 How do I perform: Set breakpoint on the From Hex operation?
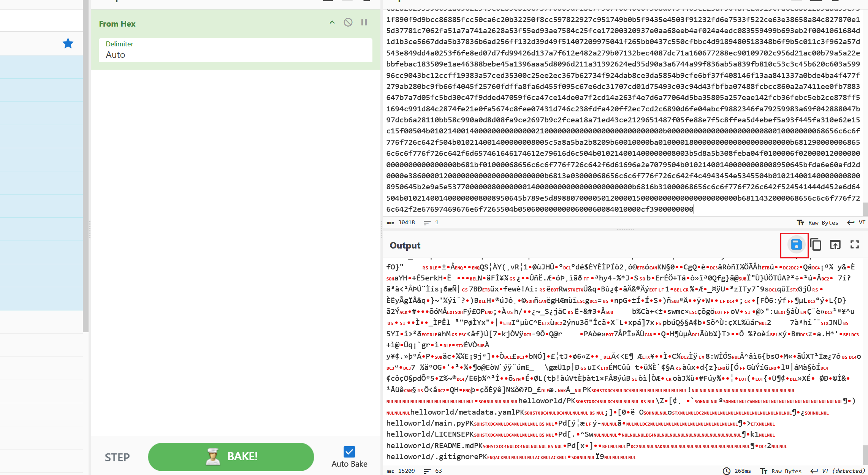(364, 22)
